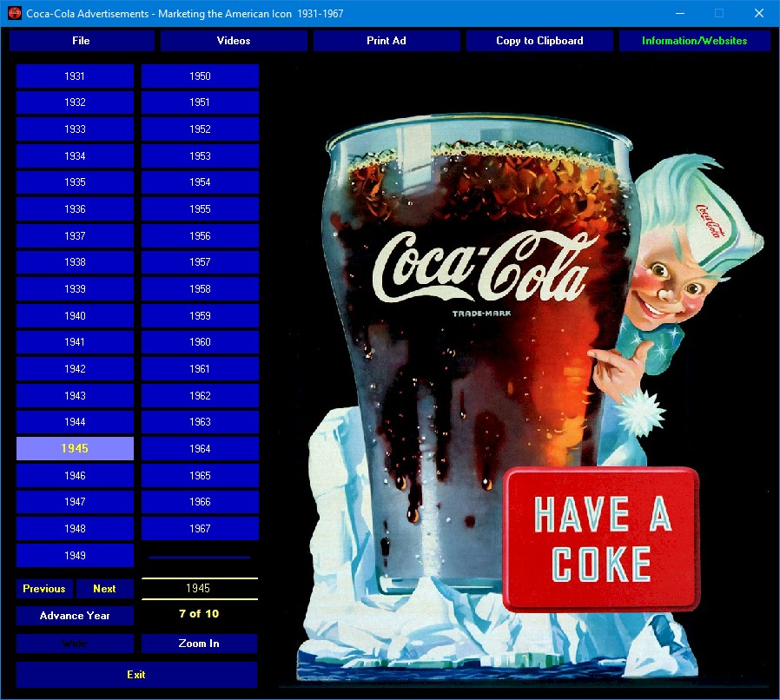780x700 pixels.
Task: Select year 1934
Action: (x=75, y=156)
